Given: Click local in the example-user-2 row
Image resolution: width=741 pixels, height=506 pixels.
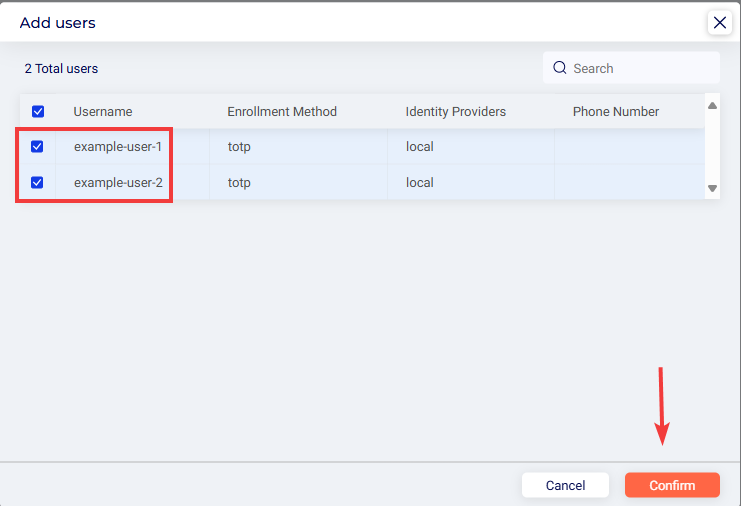Looking at the screenshot, I should click(x=419, y=183).
